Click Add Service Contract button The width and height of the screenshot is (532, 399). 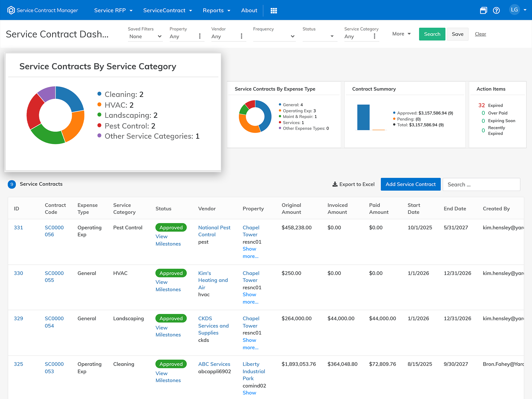(411, 184)
